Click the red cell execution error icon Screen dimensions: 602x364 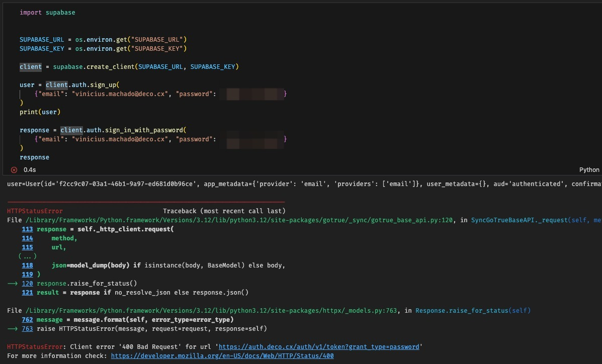(x=14, y=170)
